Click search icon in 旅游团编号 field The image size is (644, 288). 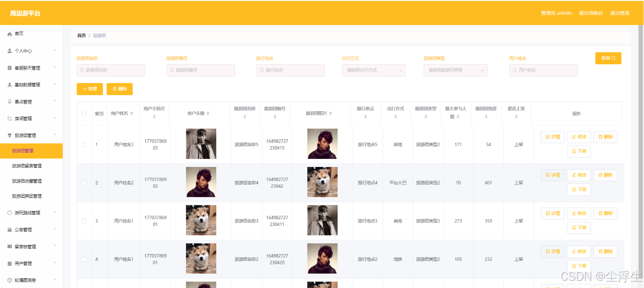(172, 70)
